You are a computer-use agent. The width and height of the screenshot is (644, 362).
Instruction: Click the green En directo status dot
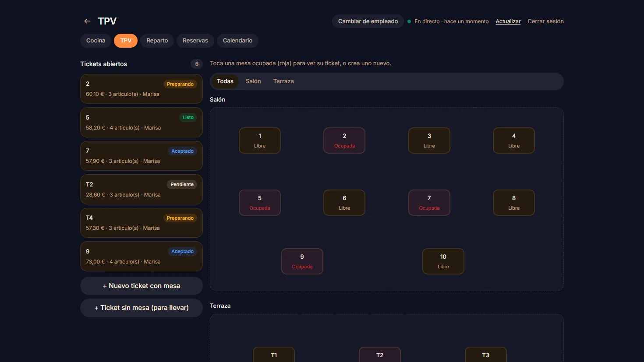pos(409,21)
